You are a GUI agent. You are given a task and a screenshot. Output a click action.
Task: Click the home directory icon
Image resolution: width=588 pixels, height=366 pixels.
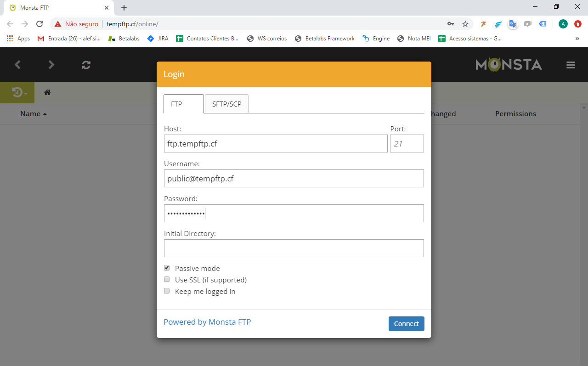coord(47,92)
